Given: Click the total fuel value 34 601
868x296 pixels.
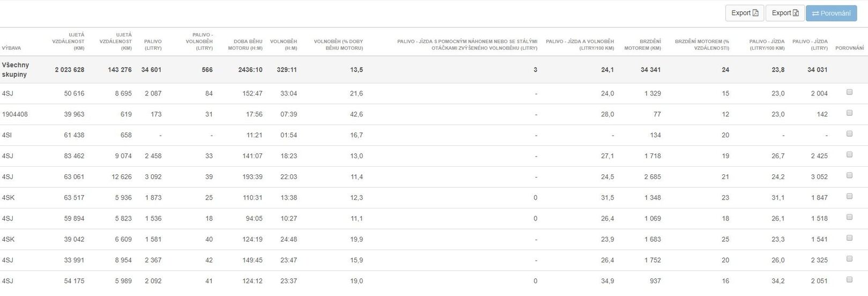Looking at the screenshot, I should 151,70.
